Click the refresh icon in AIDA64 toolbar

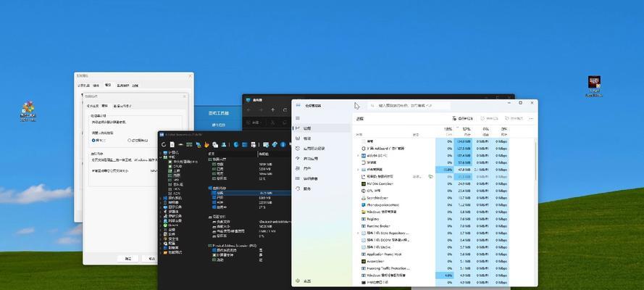164,144
